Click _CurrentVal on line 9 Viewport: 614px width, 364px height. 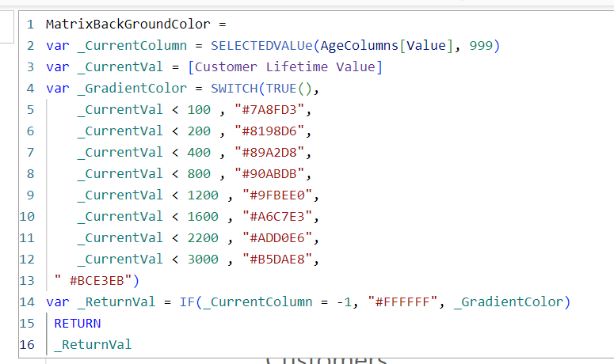coord(120,195)
